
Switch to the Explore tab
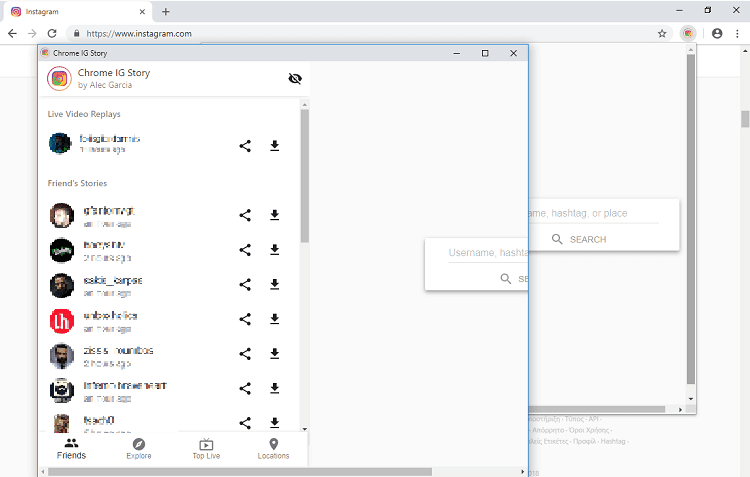pyautogui.click(x=139, y=449)
